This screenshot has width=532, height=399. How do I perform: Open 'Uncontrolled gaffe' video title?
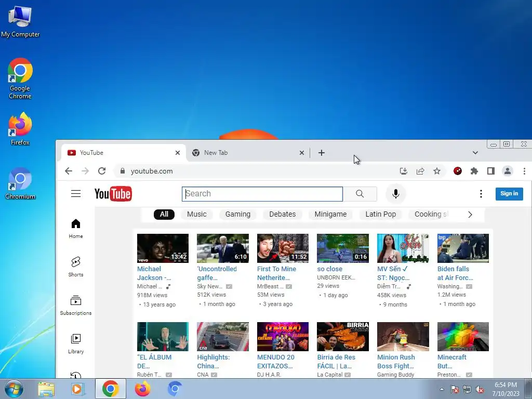217,273
